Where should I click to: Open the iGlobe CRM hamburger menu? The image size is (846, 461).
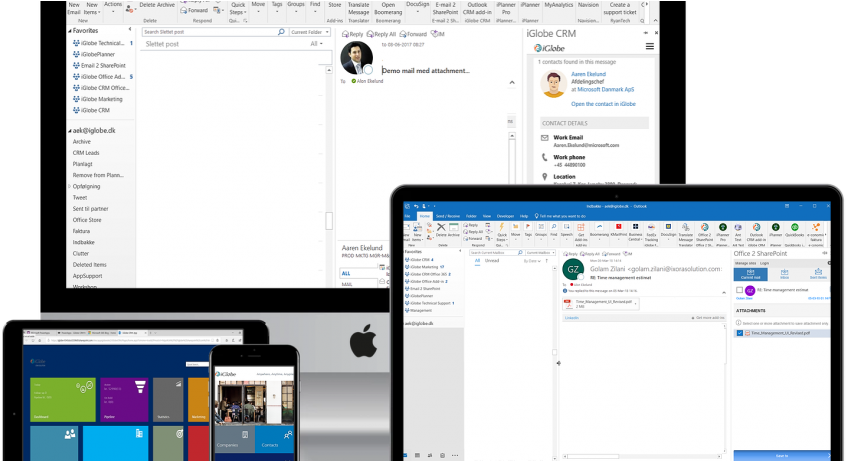(x=649, y=47)
